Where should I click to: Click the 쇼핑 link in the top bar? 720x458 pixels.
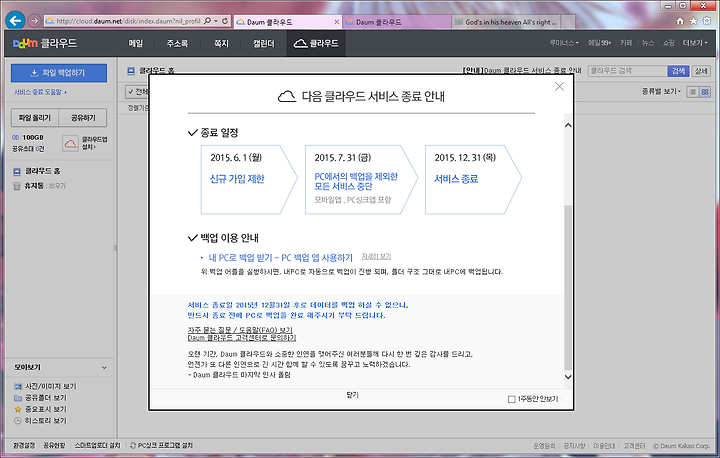point(669,43)
